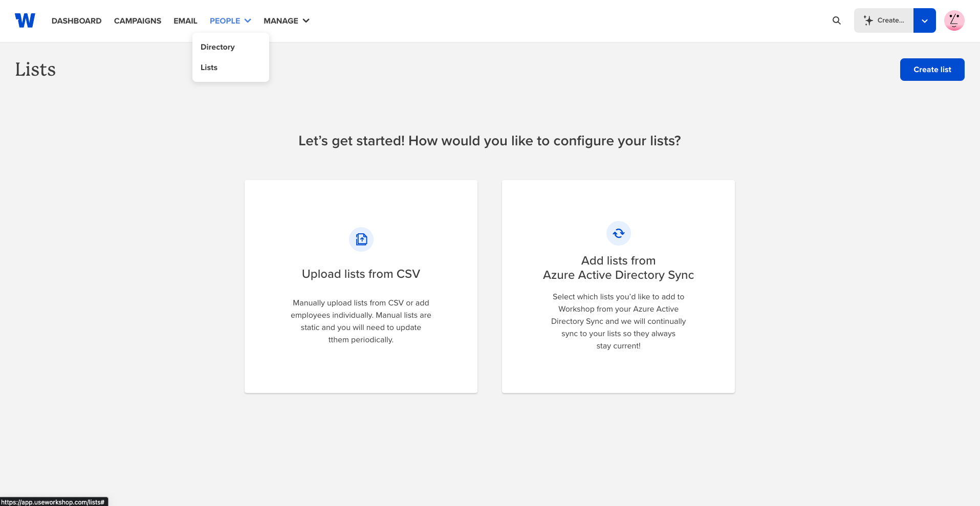Click the Azure sync card description
This screenshot has width=980, height=506.
[618, 321]
